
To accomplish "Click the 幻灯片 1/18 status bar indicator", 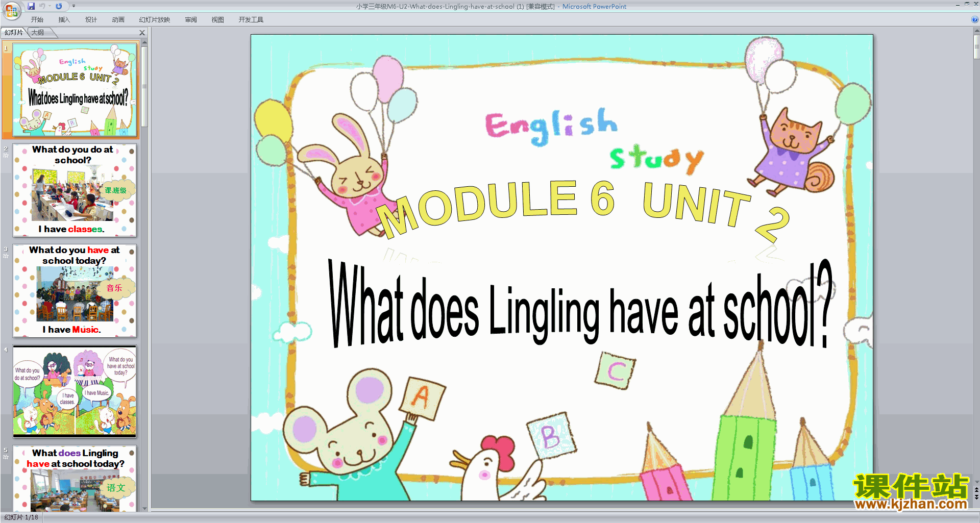I will click(21, 517).
